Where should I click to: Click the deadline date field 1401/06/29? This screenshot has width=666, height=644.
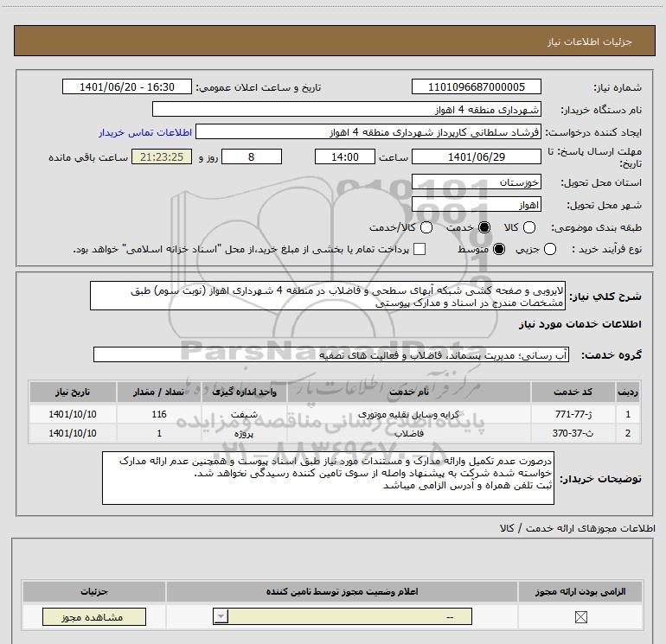tap(476, 156)
